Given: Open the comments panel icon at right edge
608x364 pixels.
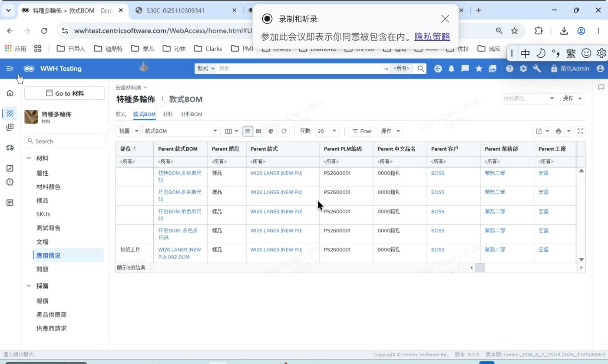Looking at the screenshot, I should (601, 87).
